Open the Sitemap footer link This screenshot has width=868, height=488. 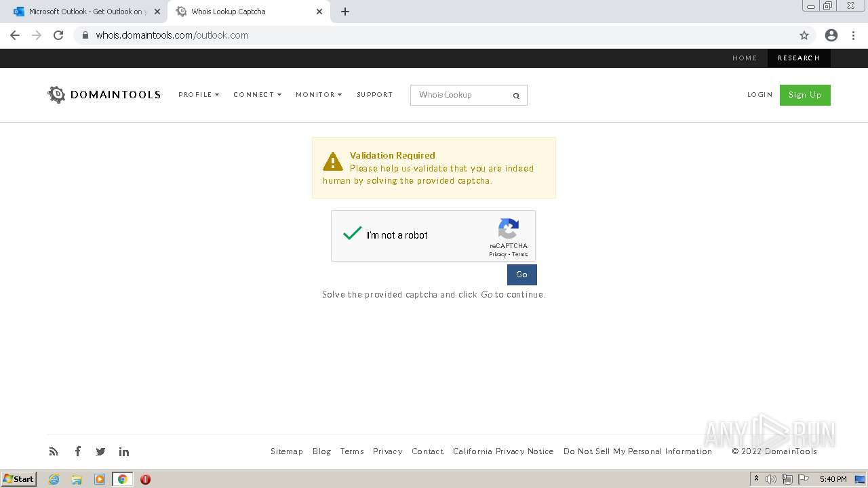point(287,451)
